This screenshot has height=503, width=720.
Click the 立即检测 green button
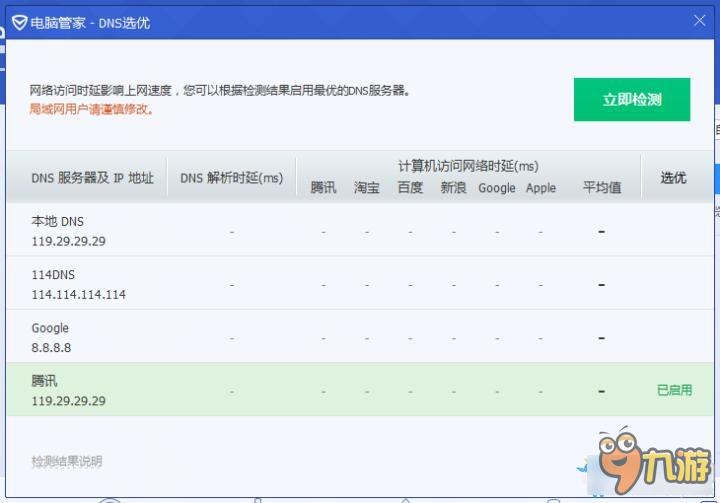click(x=632, y=100)
